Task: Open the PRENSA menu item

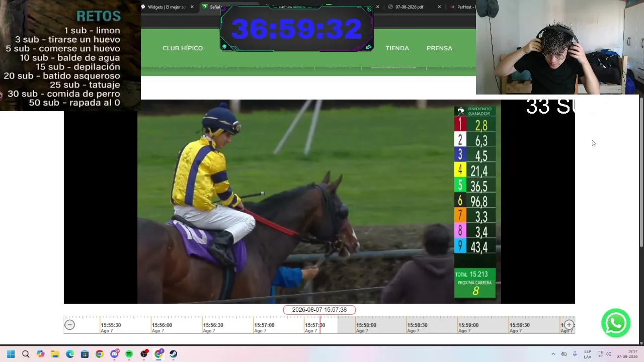Action: click(x=439, y=48)
